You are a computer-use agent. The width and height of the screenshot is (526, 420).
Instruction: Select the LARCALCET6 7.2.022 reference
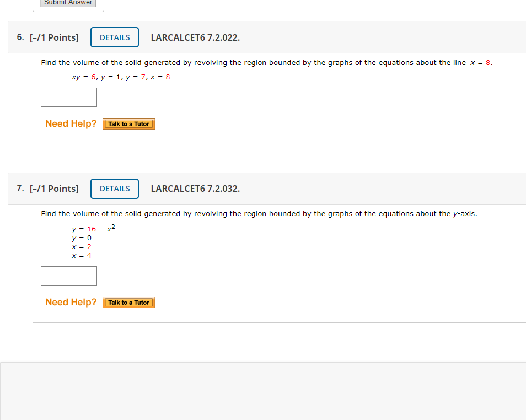(195, 37)
